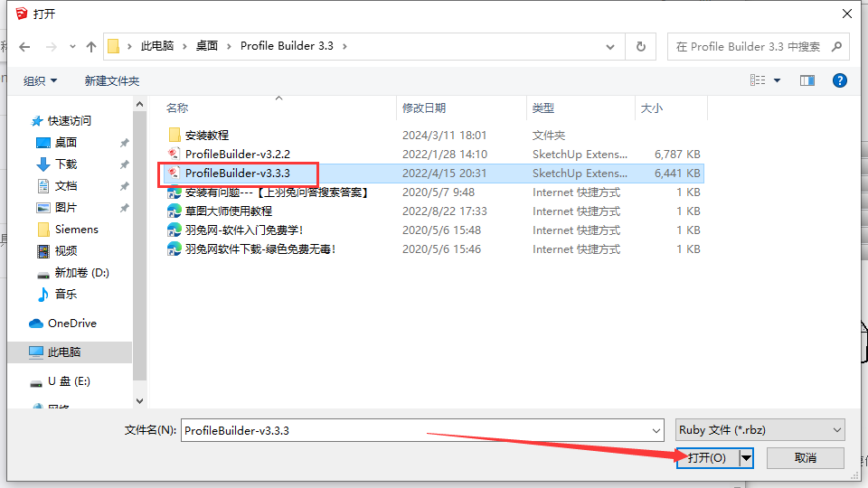868x488 pixels.
Task: Sort by the 类型 column header
Action: pyautogui.click(x=543, y=108)
